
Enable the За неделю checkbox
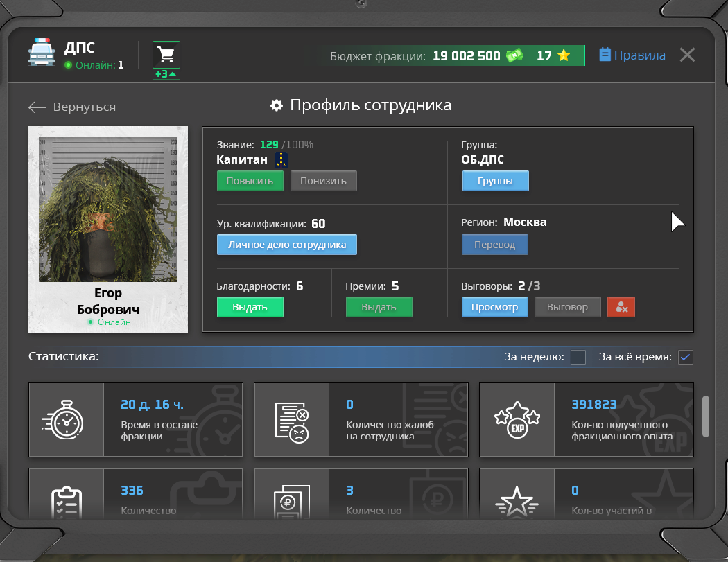tap(578, 358)
